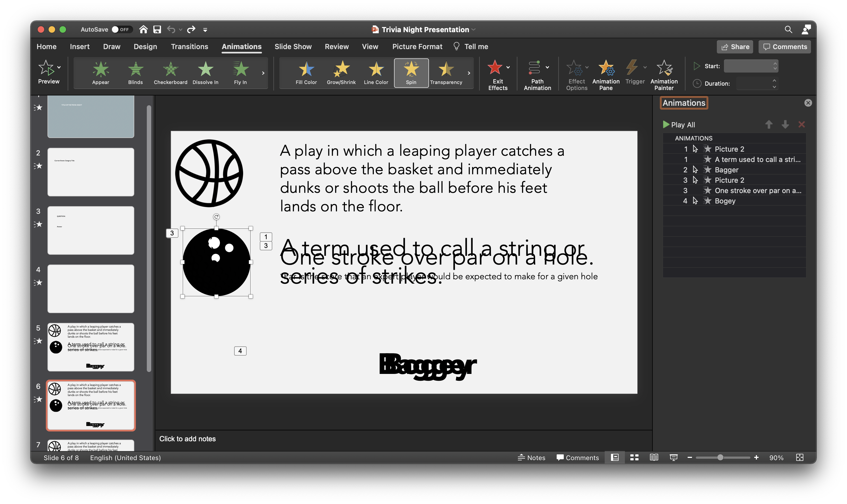Viewport: 847px width, 504px height.
Task: Switch to Slide Sorter view
Action: point(634,457)
